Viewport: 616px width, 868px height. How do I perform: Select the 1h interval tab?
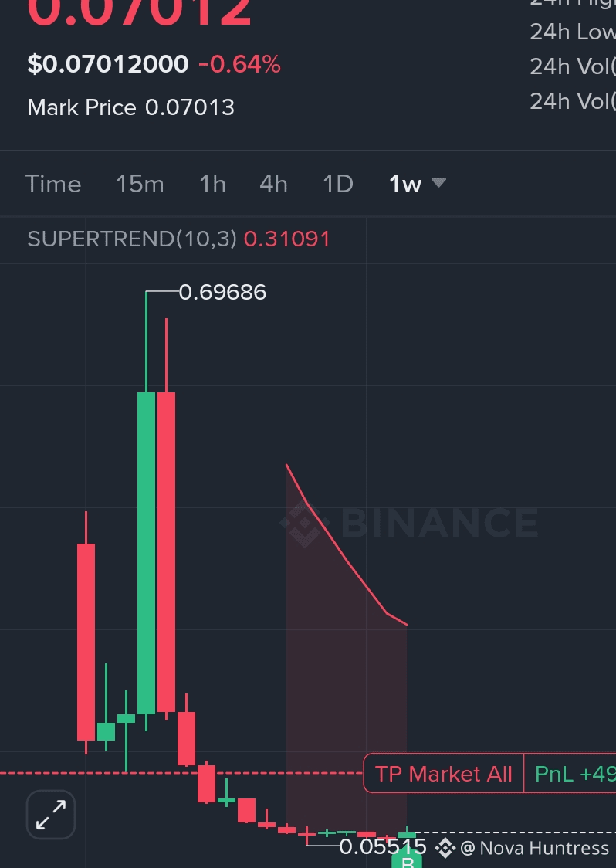212,184
